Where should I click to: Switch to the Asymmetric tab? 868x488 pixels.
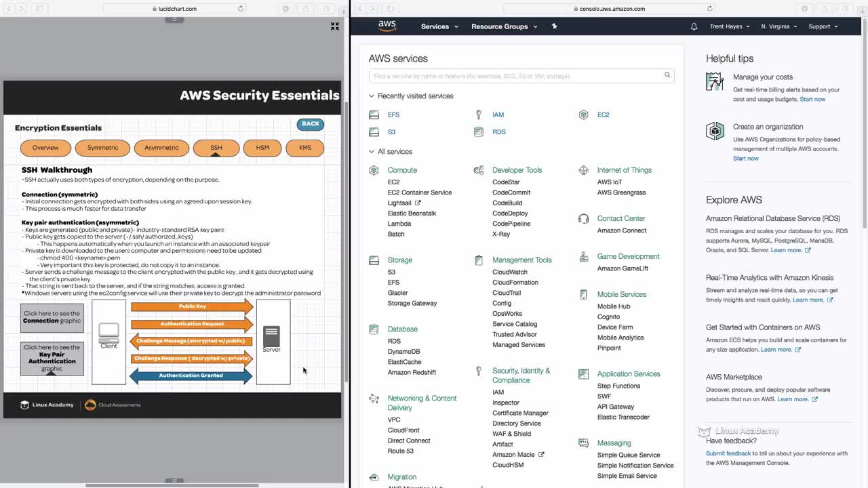[161, 148]
